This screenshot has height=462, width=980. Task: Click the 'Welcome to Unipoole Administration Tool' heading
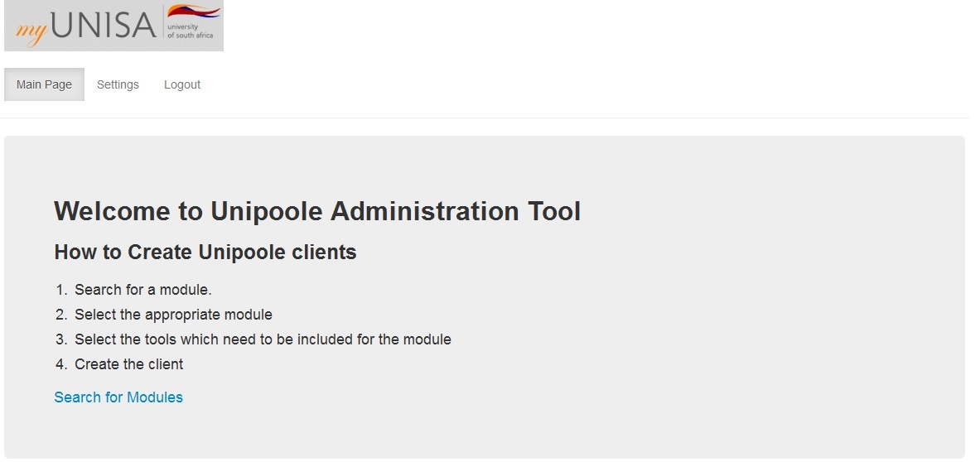tap(317, 211)
